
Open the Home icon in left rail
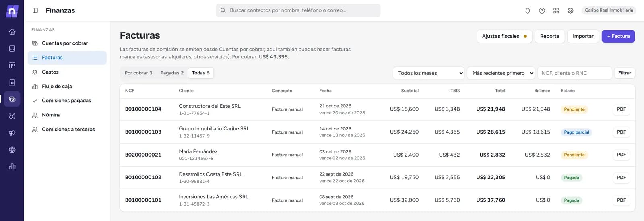[x=12, y=32]
